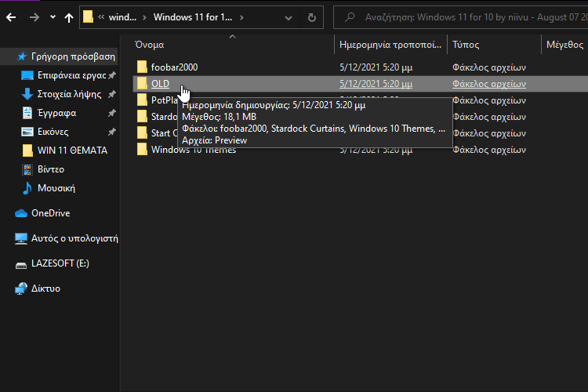588x392 pixels.
Task: Click the PotPlayer folder icon
Action: (x=142, y=100)
